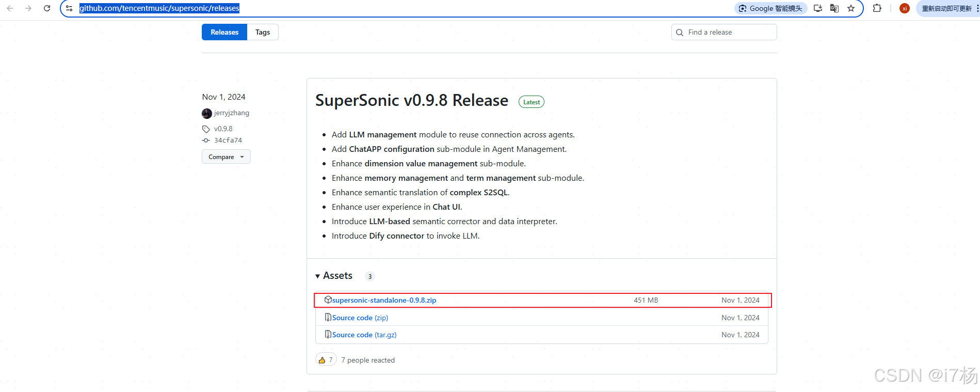Click the thumbs up reaction button
Image resolution: width=980 pixels, height=392 pixels.
[x=326, y=359]
